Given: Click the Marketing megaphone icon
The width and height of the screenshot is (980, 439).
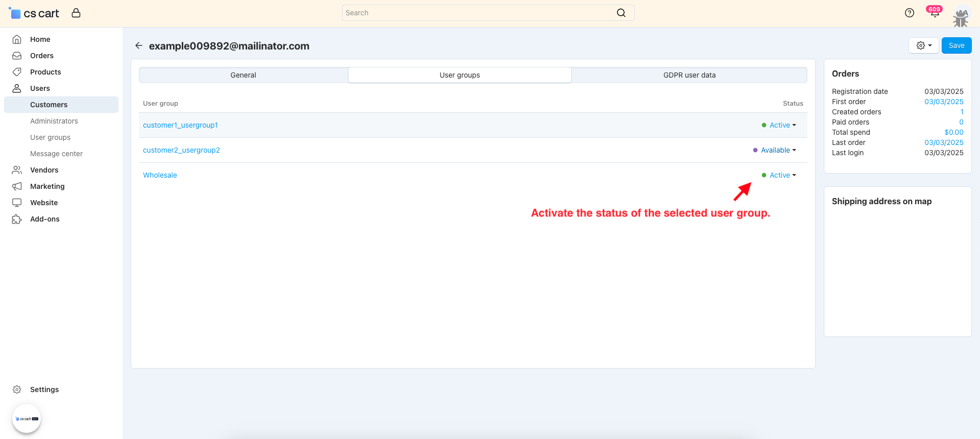Looking at the screenshot, I should [17, 186].
